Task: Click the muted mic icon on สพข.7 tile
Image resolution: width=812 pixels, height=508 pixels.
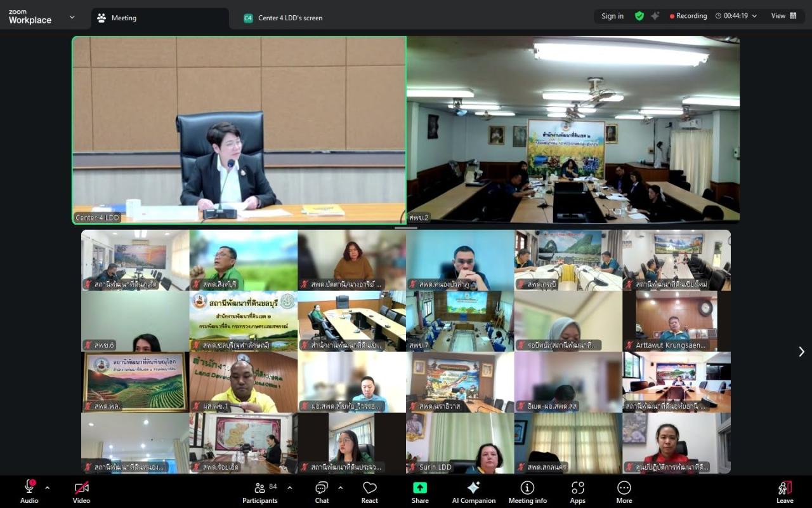Action: [x=413, y=345]
